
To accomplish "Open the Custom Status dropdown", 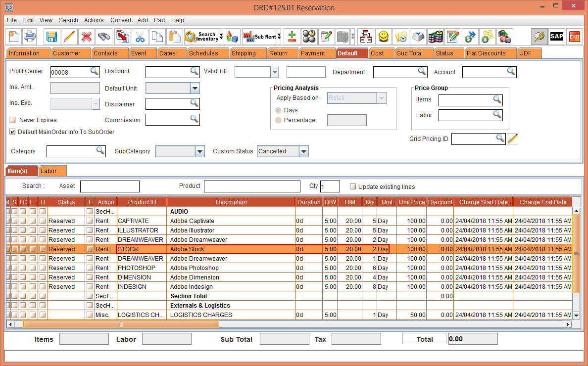I will pyautogui.click(x=304, y=151).
